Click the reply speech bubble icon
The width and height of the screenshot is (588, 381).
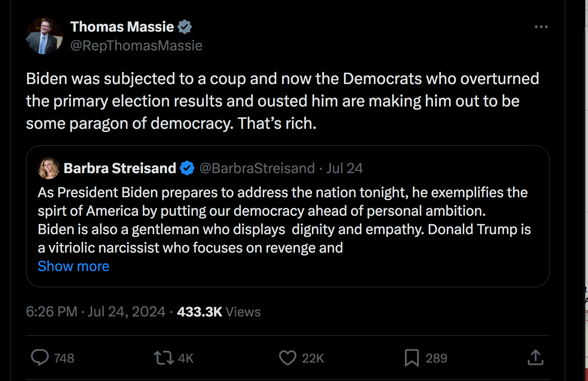point(40,358)
